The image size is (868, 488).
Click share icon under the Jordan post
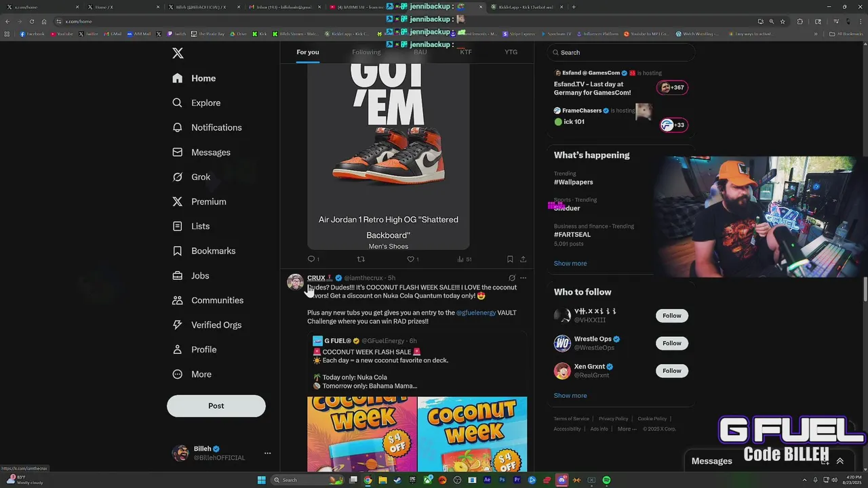point(523,259)
